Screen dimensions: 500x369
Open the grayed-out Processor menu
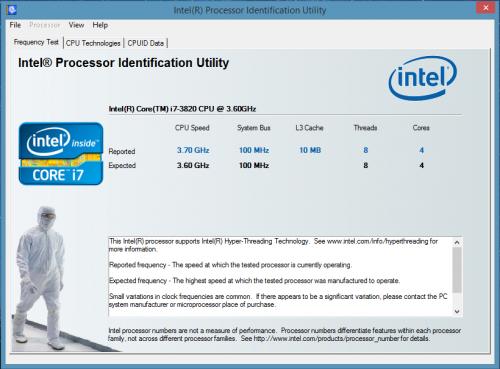44,25
